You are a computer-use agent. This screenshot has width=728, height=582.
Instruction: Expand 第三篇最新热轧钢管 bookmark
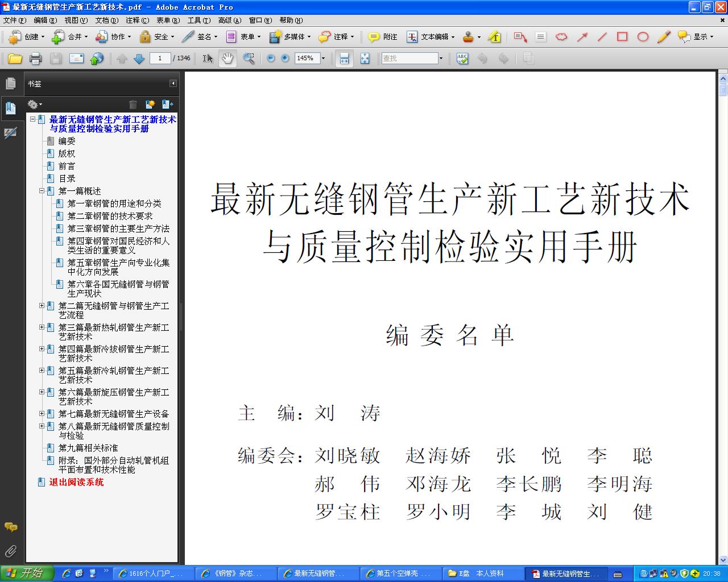42,327
